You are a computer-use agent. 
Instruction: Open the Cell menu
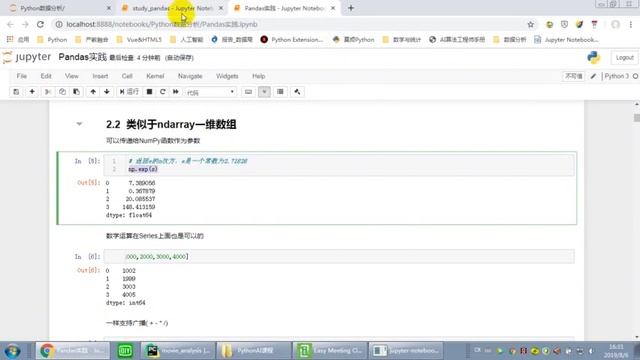[x=127, y=76]
